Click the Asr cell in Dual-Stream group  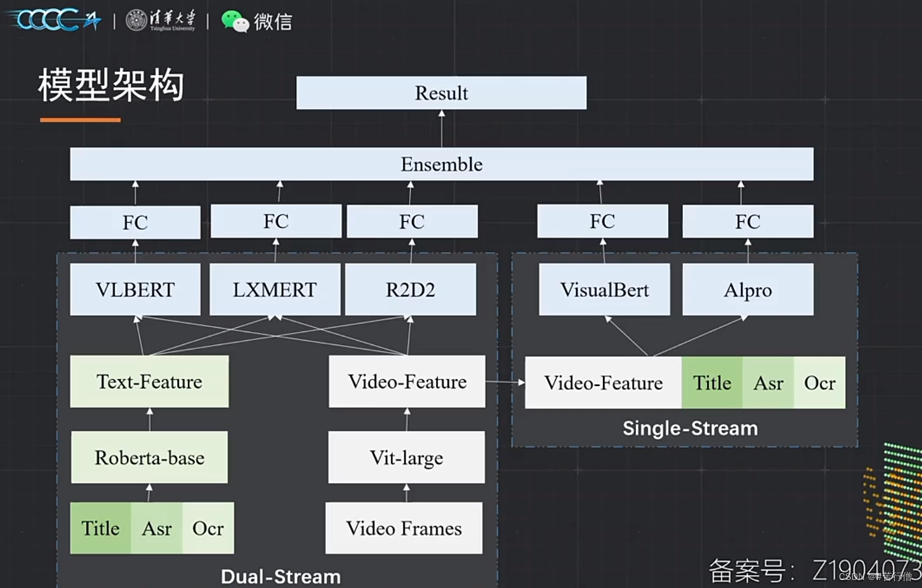(x=157, y=528)
